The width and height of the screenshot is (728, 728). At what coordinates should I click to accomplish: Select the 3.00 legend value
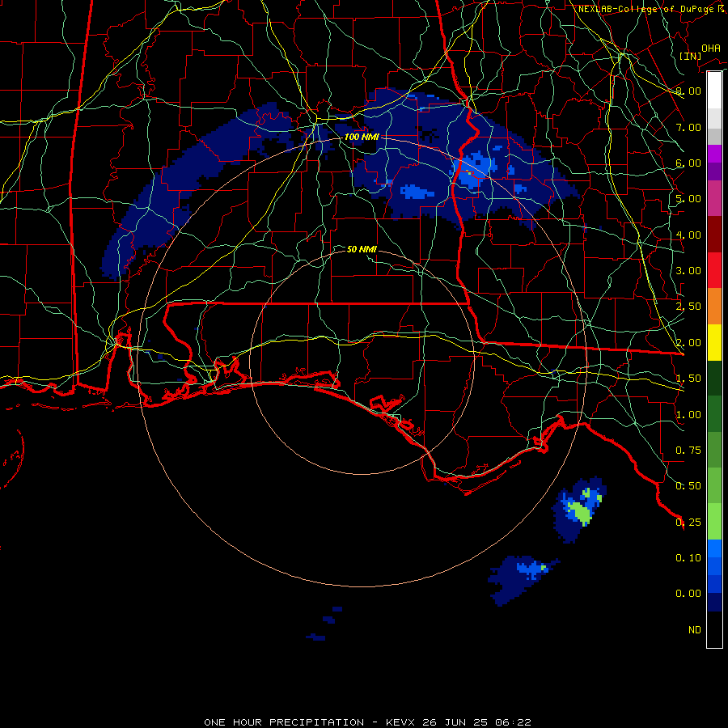tap(688, 271)
